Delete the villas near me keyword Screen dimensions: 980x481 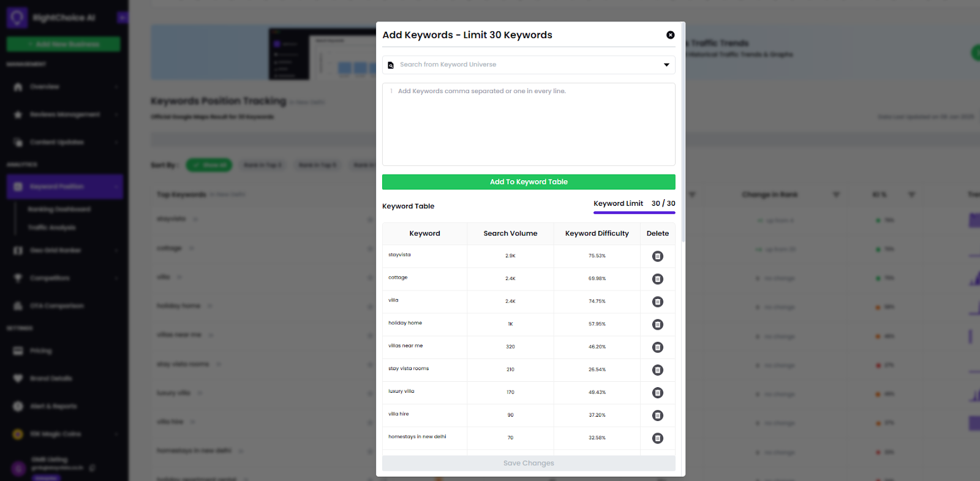click(x=658, y=347)
